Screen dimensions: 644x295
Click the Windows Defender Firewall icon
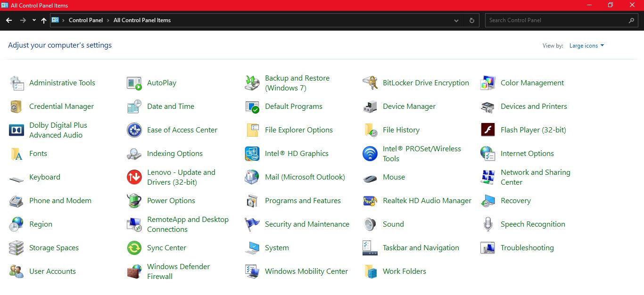pos(134,271)
